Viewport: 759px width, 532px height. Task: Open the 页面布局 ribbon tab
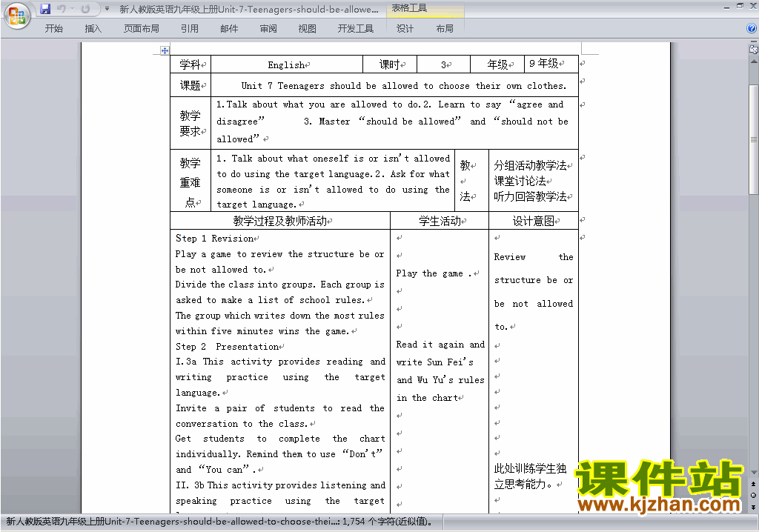[x=142, y=29]
